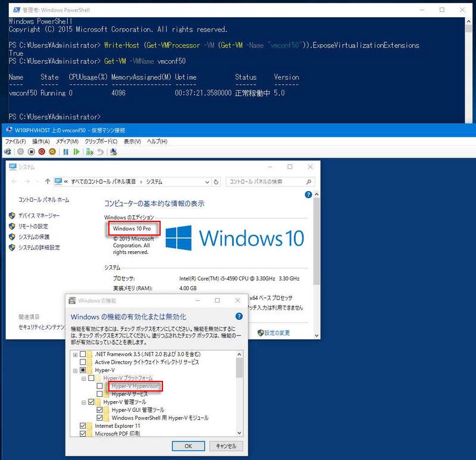
Task: Click the control panel search field
Action: pos(270,182)
